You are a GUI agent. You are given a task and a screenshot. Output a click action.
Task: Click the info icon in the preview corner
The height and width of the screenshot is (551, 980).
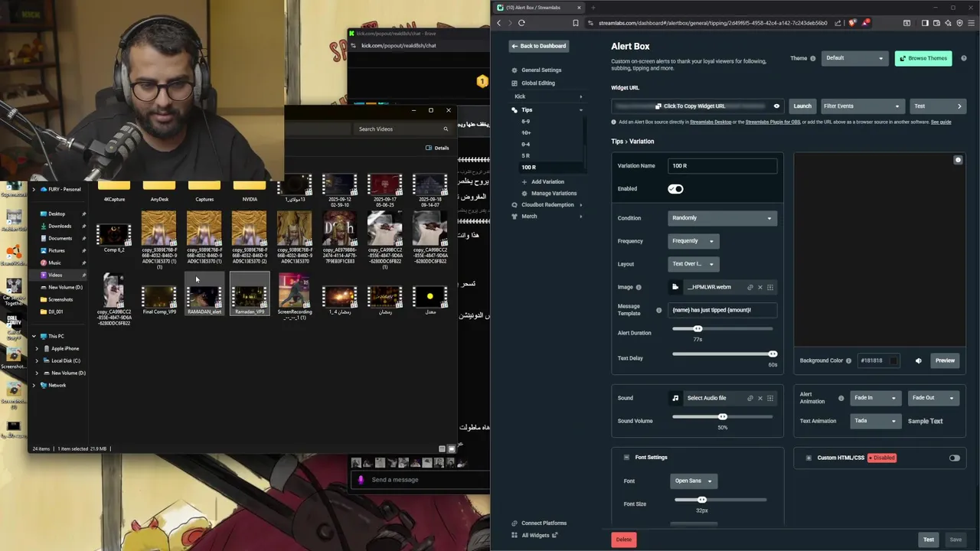[x=958, y=160]
